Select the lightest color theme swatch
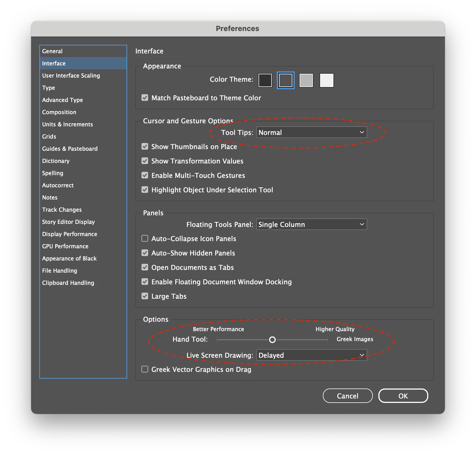Viewport: 476px width, 455px height. click(x=326, y=80)
